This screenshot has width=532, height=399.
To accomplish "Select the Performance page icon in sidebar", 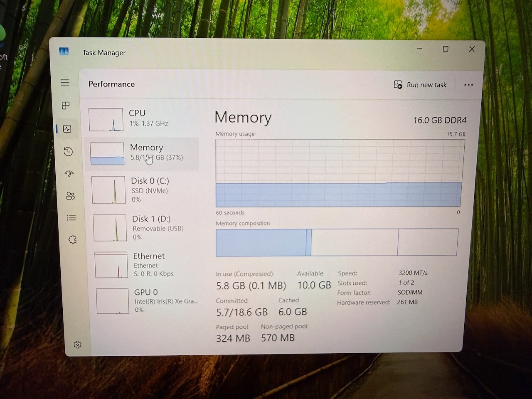I will coord(67,129).
